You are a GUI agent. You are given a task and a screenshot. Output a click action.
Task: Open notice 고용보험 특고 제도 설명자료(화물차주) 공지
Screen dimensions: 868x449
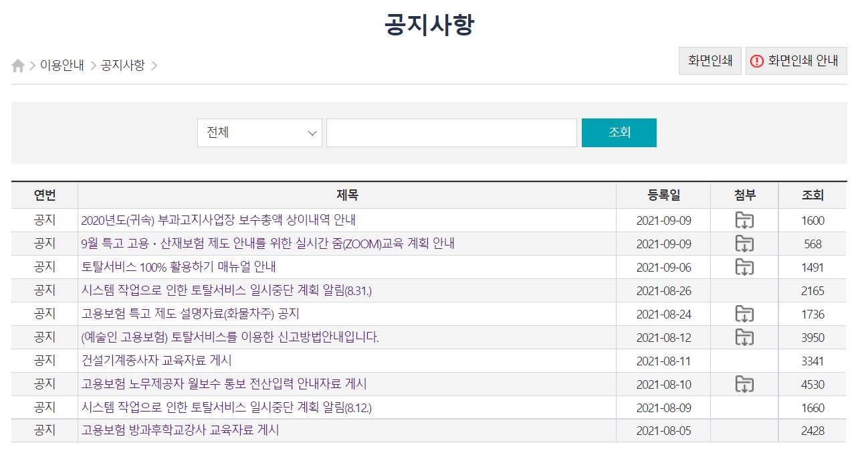(190, 314)
